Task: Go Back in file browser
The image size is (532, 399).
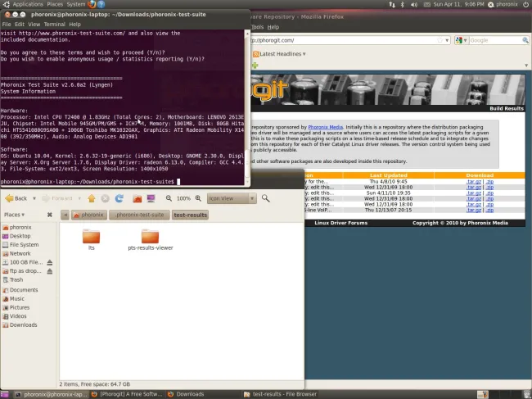Action: click(x=16, y=198)
